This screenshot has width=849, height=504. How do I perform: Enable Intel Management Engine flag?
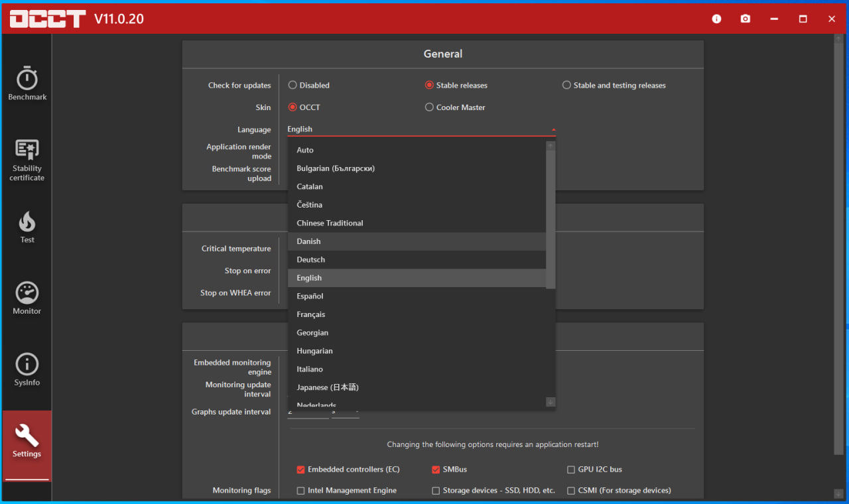tap(300, 491)
